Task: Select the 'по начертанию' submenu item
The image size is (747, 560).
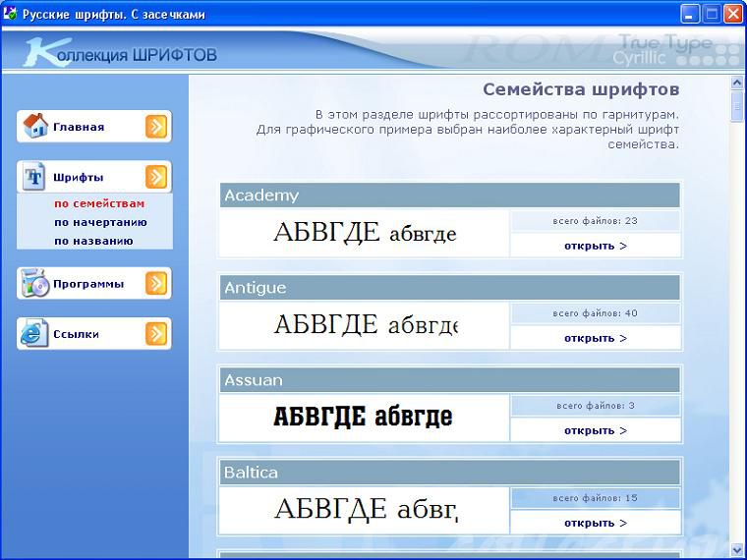Action: 100,222
